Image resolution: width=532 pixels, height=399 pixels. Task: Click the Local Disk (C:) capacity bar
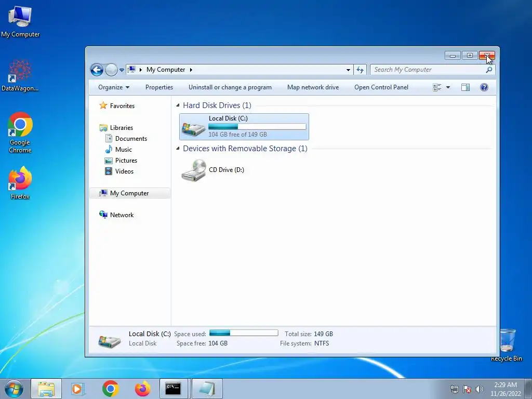[257, 127]
